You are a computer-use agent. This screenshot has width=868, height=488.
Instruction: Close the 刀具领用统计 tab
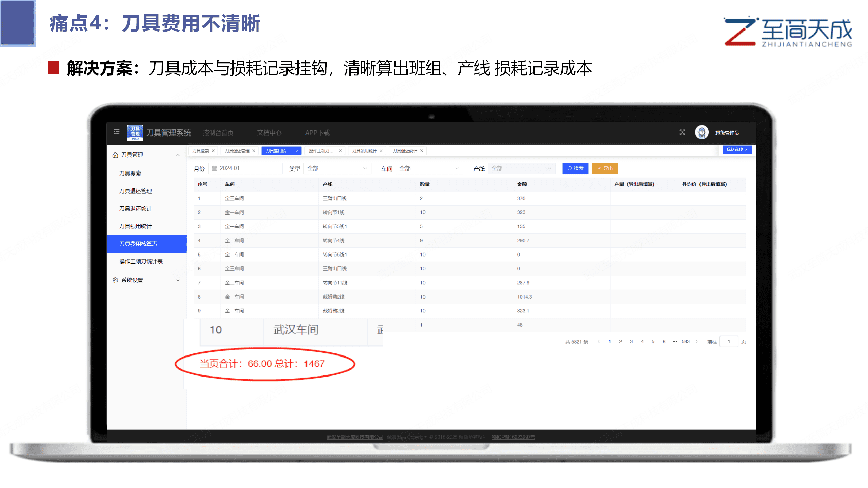[x=381, y=151]
